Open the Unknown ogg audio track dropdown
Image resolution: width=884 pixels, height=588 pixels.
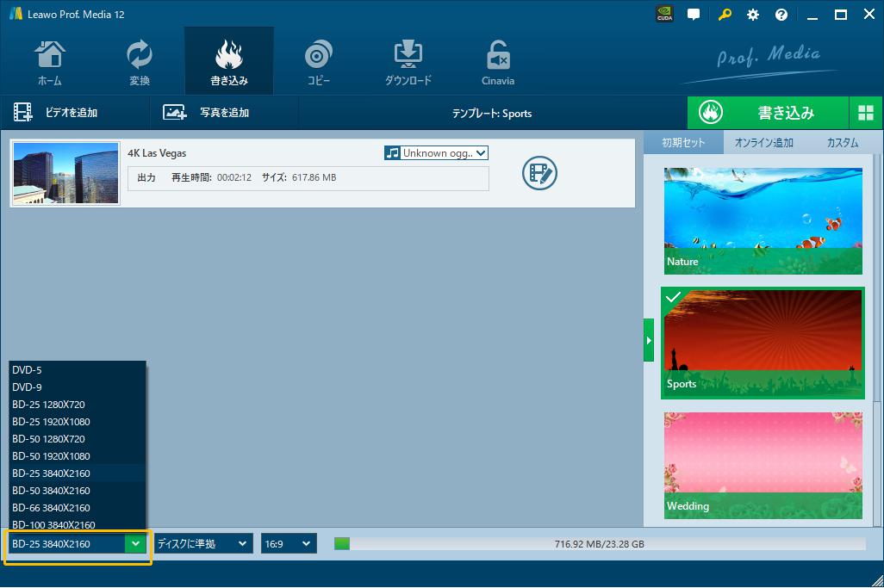click(436, 153)
